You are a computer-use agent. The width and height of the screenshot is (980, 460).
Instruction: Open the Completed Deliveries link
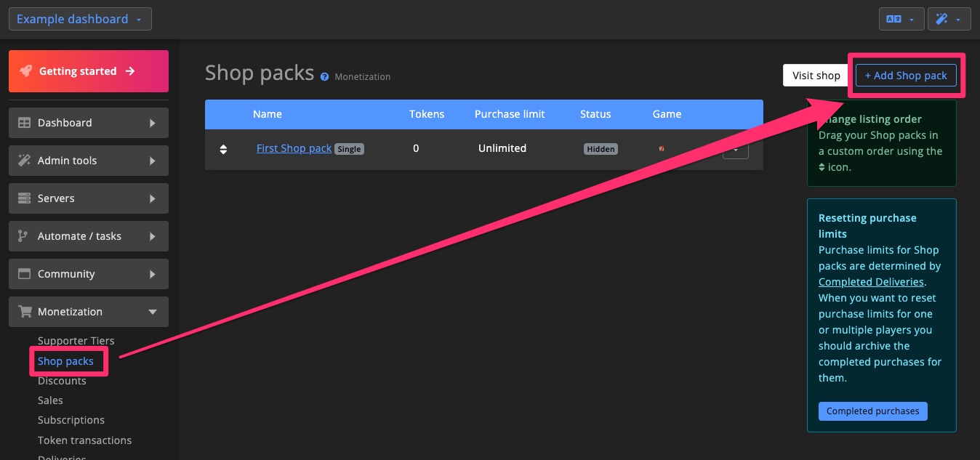click(871, 282)
